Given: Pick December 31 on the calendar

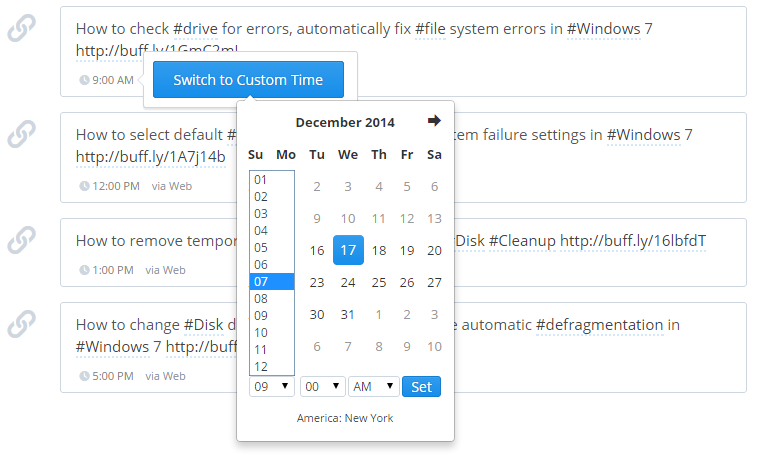Looking at the screenshot, I should click(347, 314).
